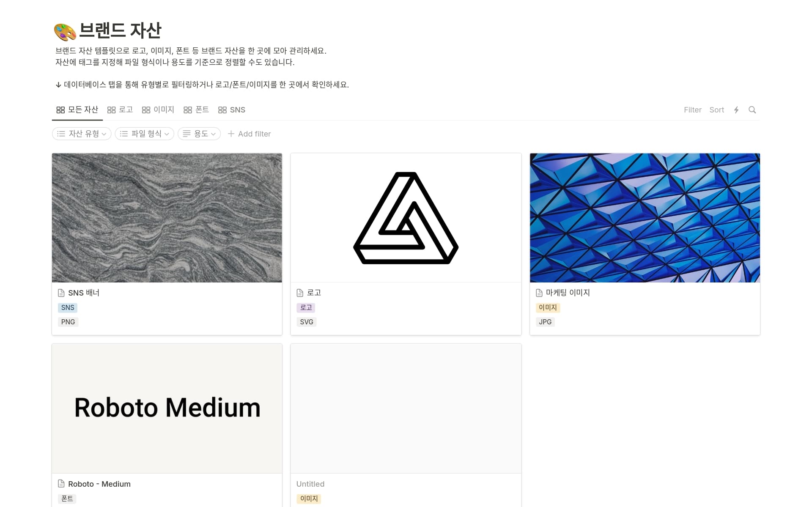
Task: Expand the 파일 형식 filter dropdown
Action: (x=144, y=134)
